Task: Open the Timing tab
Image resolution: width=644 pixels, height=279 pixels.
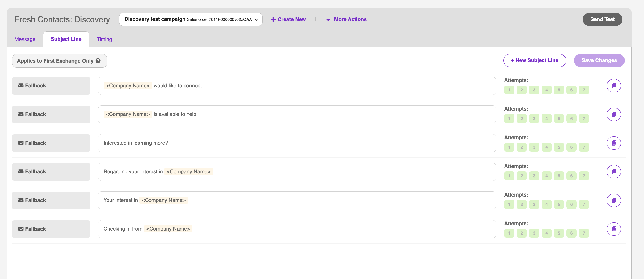Action: click(x=105, y=39)
